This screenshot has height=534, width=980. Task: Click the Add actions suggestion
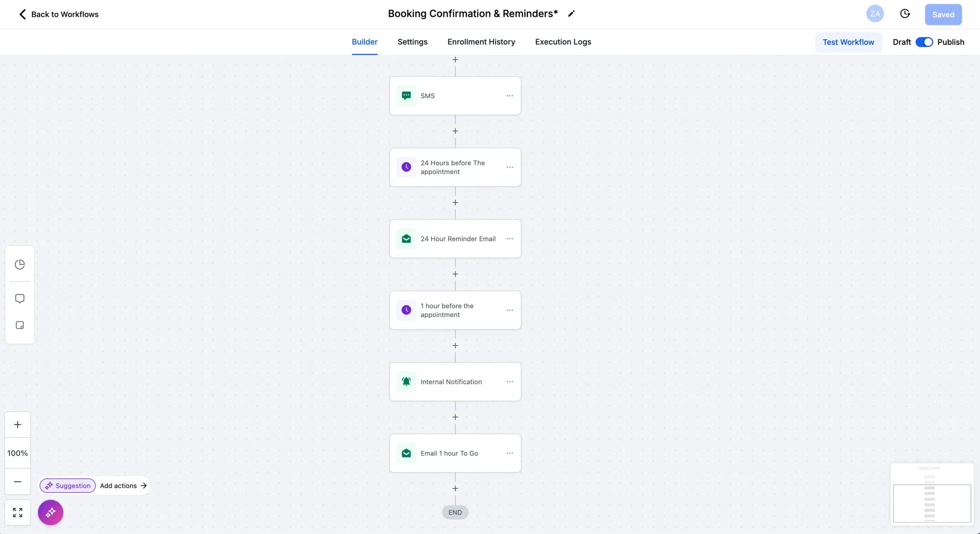(x=123, y=486)
